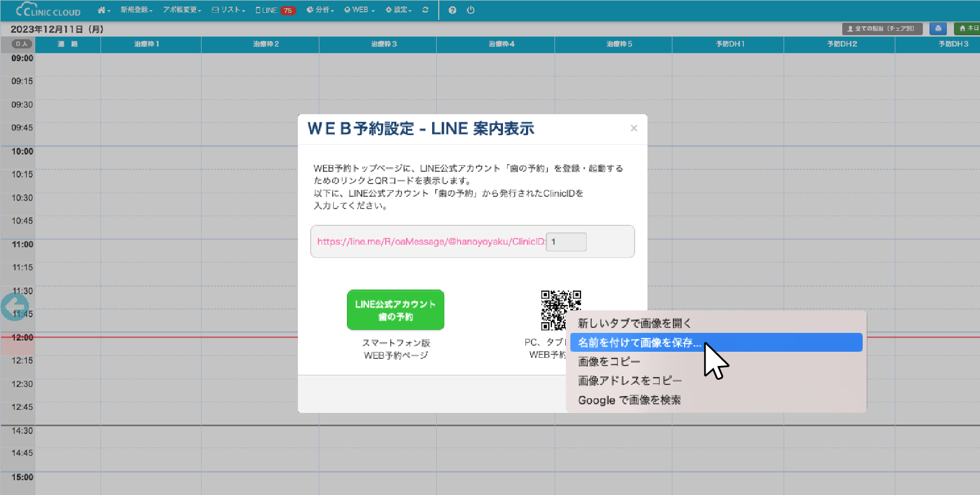The image size is (980, 495).
Task: Click the green 本日 today button
Action: [968, 29]
